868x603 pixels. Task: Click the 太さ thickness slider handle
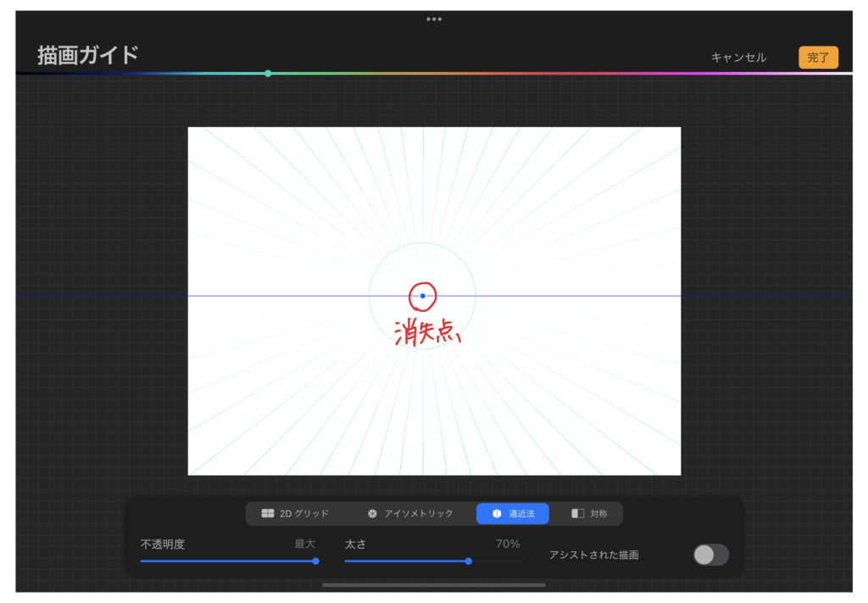point(468,561)
